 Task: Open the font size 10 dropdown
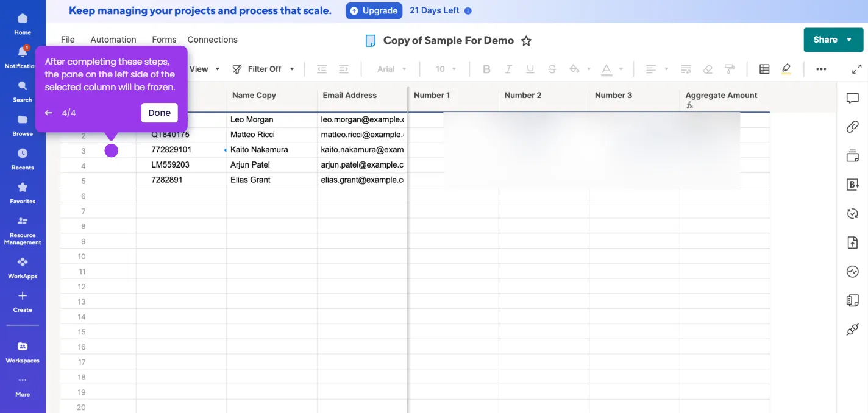(446, 69)
